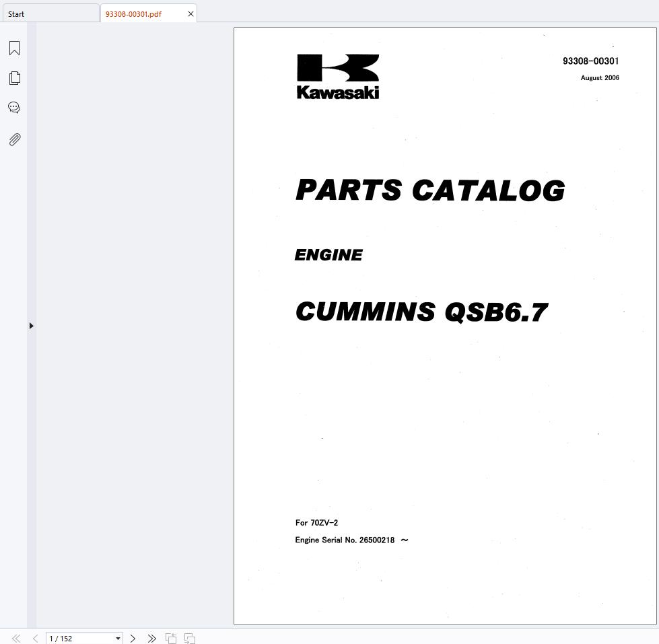The width and height of the screenshot is (659, 644).
Task: Rotate the page counterclockwise
Action: point(171,638)
